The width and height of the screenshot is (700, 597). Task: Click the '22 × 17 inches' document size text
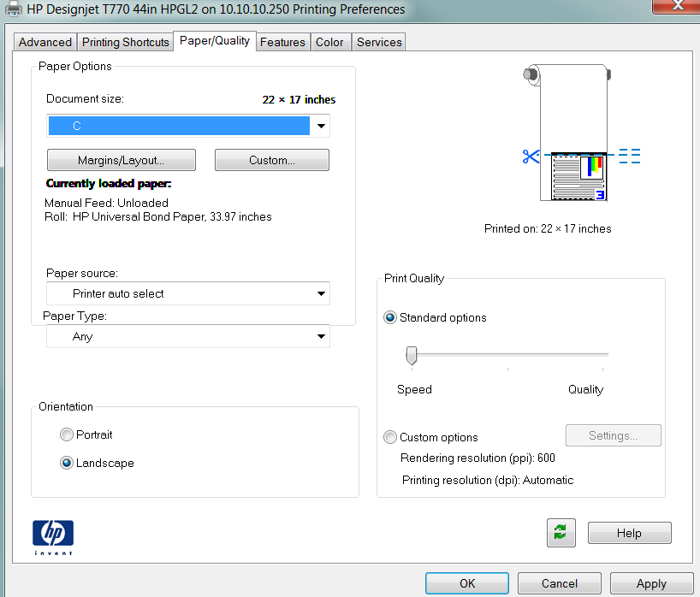coord(299,99)
